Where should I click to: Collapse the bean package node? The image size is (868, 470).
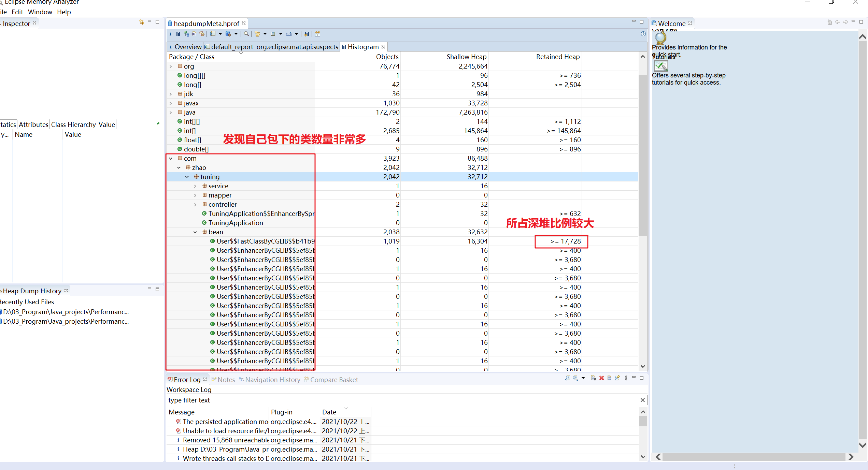tap(195, 232)
